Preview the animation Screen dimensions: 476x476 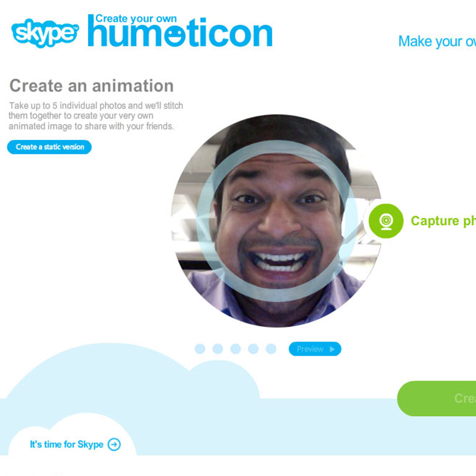click(x=315, y=349)
